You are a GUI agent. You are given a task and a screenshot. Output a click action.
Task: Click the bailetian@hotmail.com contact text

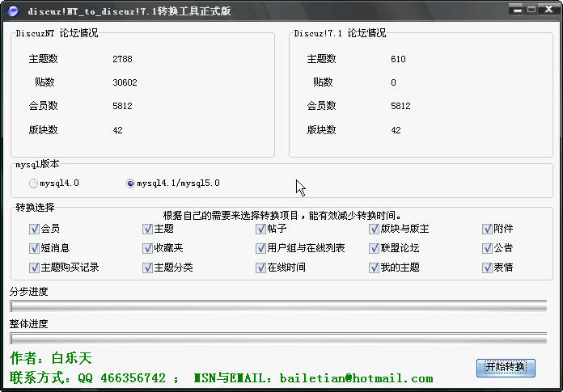pos(356,378)
